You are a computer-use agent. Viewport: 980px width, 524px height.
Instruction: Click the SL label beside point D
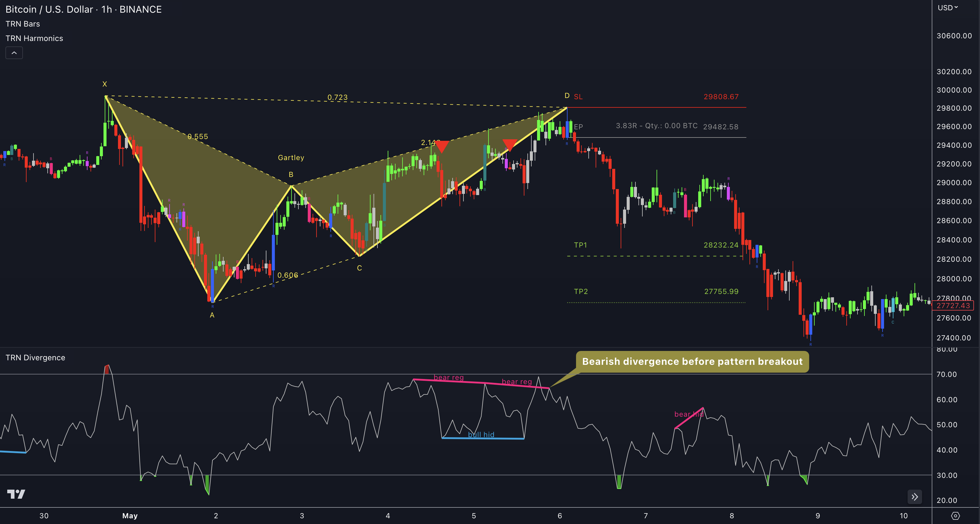578,96
